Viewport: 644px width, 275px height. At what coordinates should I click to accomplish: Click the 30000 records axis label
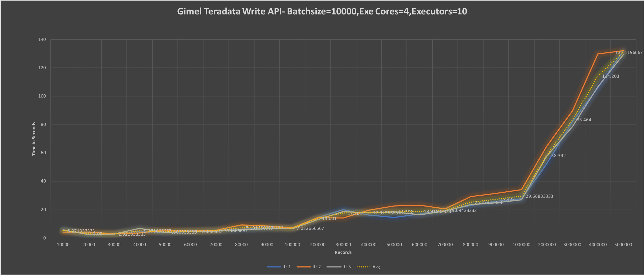[x=114, y=245]
